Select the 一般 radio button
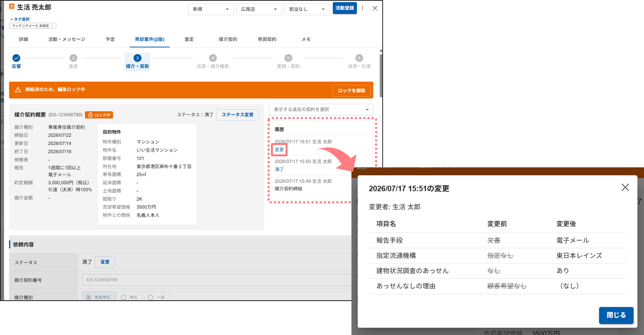 (x=150, y=297)
